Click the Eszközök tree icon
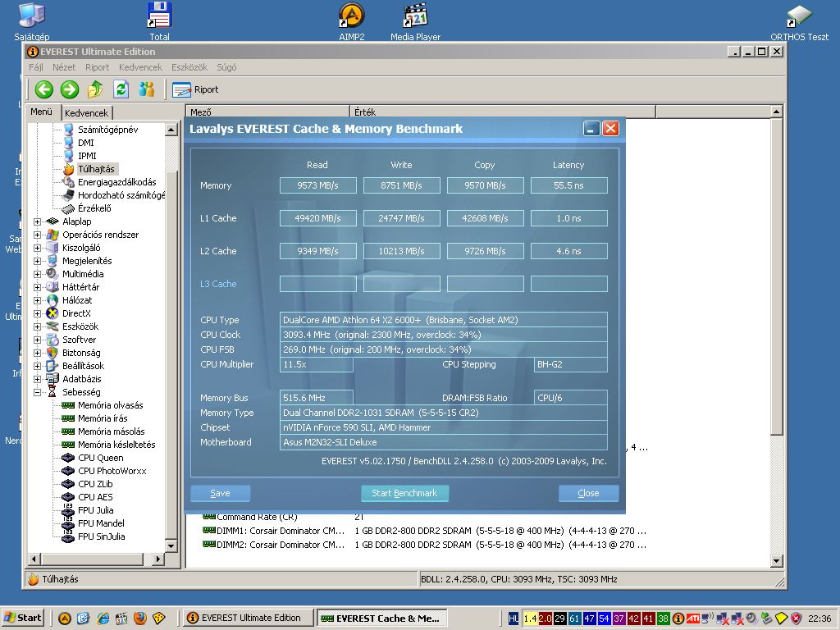Viewport: 840px width, 630px height. [x=52, y=326]
